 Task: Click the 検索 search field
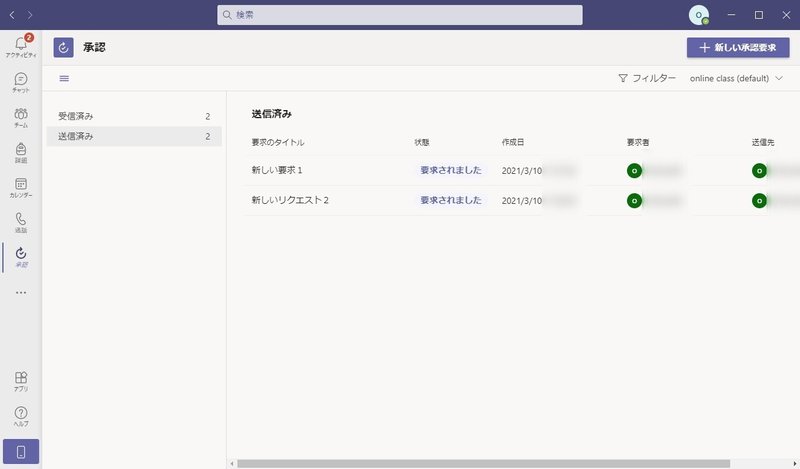[x=399, y=15]
